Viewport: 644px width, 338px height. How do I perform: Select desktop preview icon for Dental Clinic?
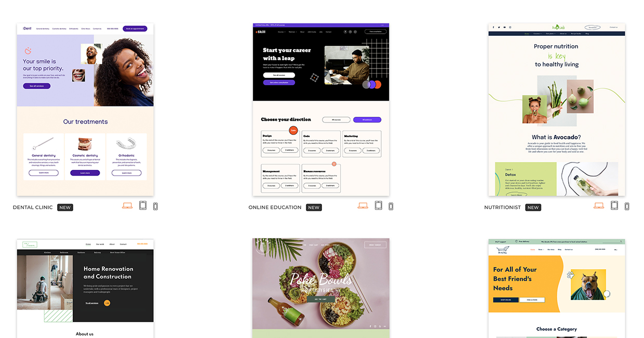(127, 206)
